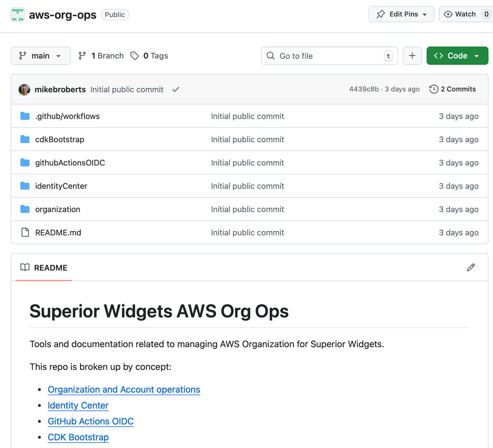View the 1 Branch list
The height and width of the screenshot is (448, 493).
point(101,56)
